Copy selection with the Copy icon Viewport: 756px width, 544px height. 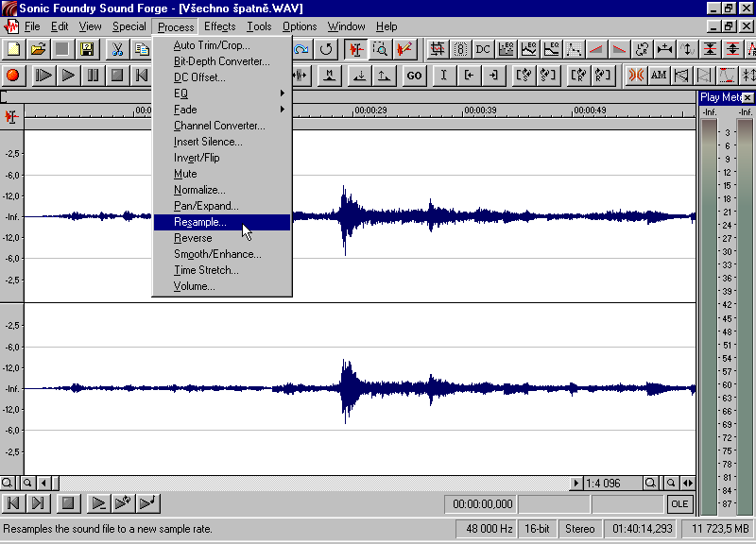[141, 49]
